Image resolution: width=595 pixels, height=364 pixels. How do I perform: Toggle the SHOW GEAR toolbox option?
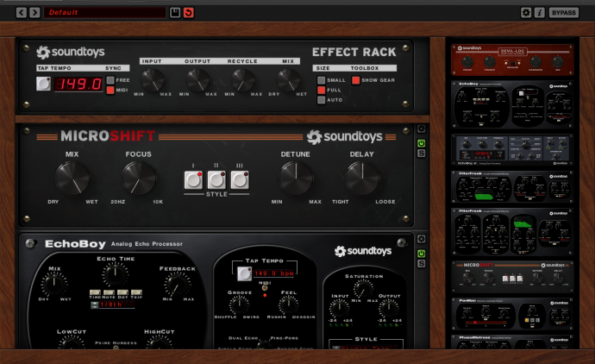[355, 80]
